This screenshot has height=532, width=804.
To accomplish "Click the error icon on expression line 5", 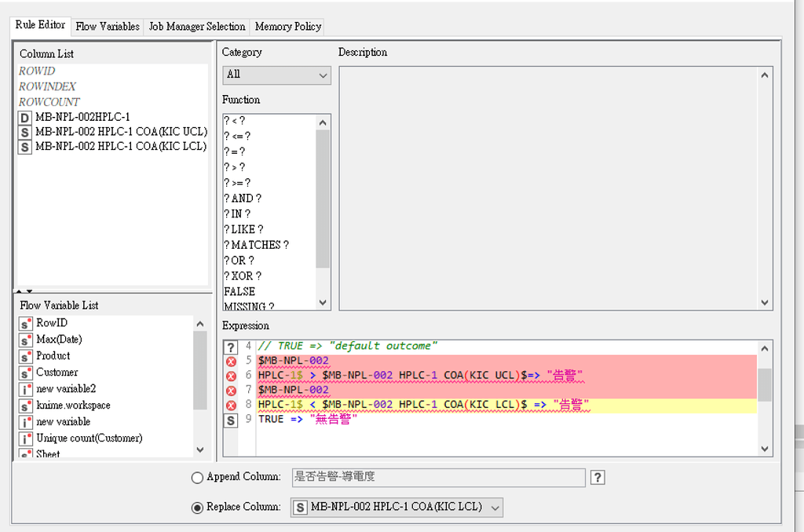I will [228, 361].
